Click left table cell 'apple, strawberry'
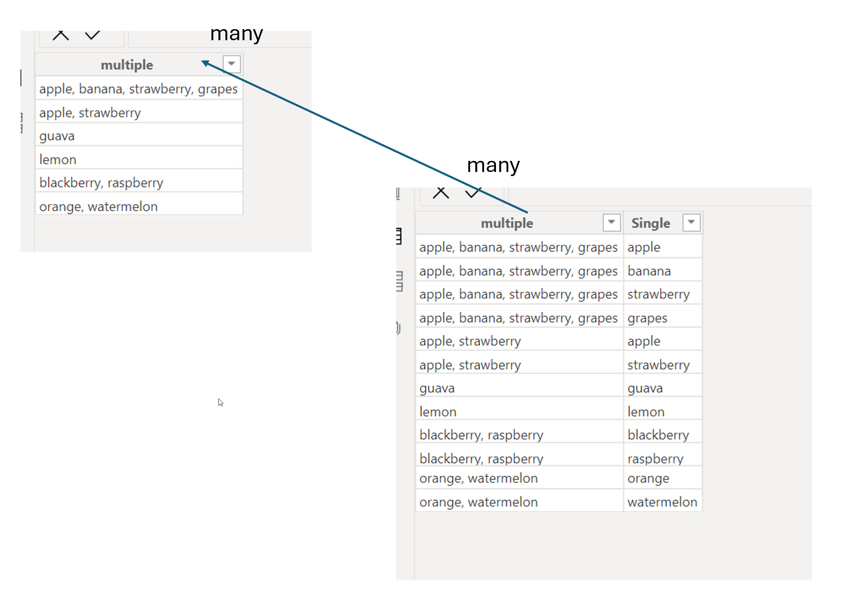The image size is (868, 600). [139, 112]
